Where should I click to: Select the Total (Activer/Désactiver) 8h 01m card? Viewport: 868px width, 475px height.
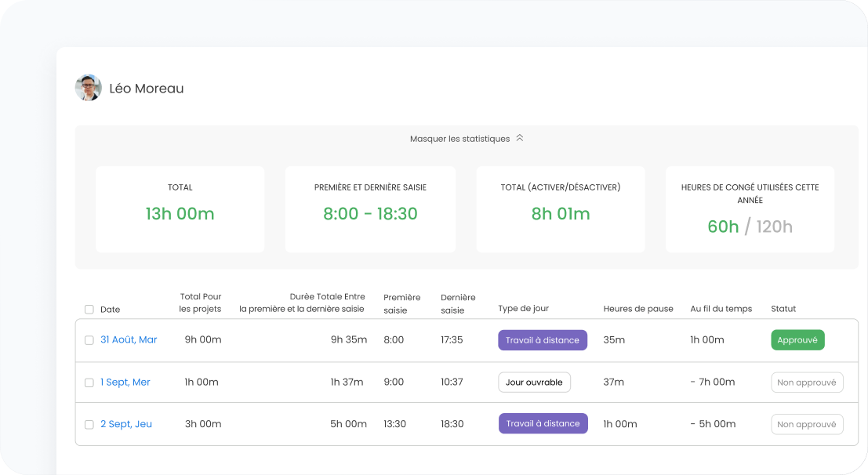(561, 209)
